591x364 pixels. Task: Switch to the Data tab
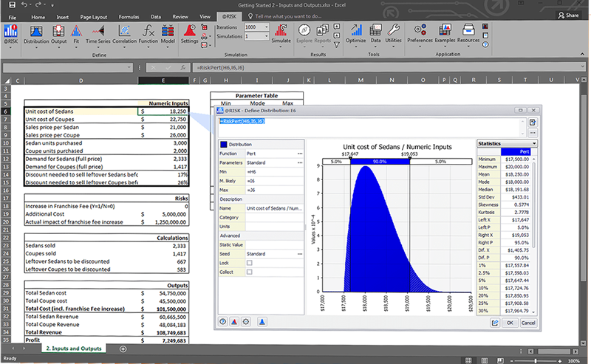pos(156,17)
